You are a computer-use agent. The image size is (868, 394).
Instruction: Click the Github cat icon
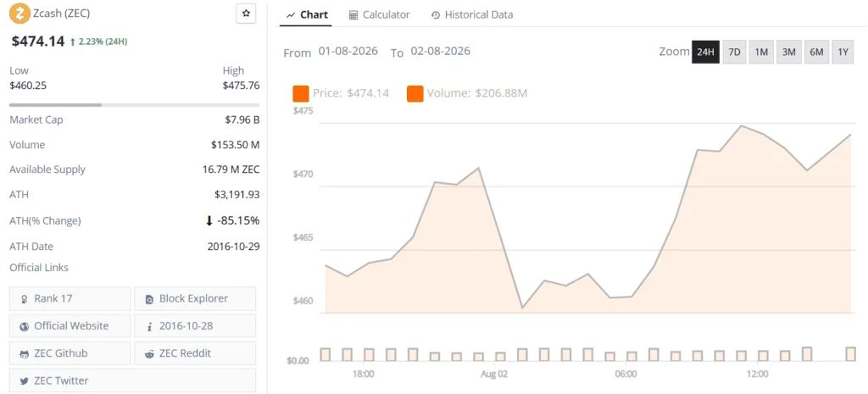tap(24, 353)
